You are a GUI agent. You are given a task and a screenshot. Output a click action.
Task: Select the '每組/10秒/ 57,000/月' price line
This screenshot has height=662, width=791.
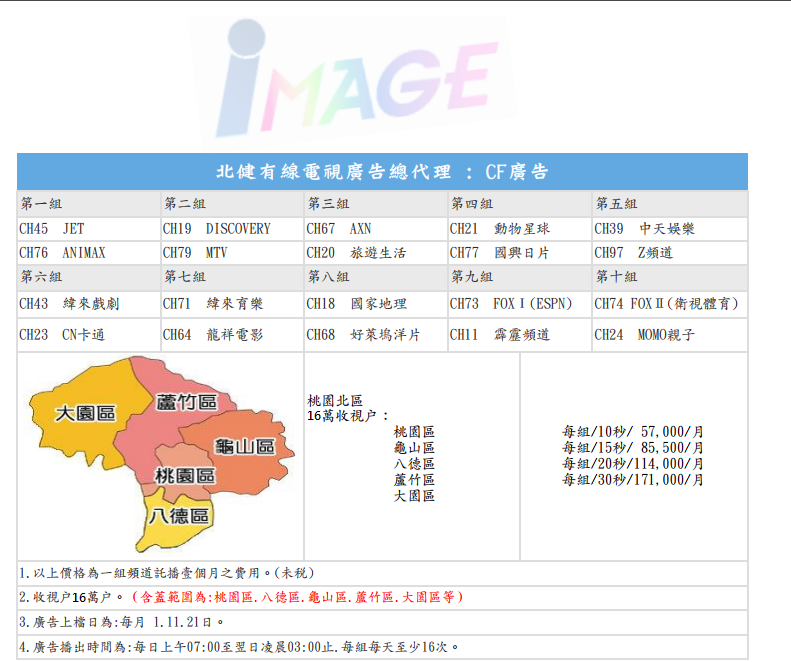(633, 432)
